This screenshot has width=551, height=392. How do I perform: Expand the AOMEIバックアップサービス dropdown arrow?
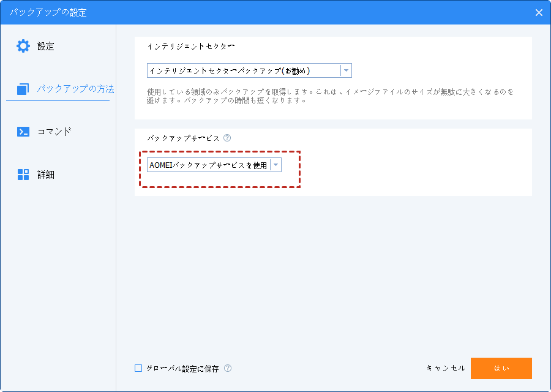275,165
